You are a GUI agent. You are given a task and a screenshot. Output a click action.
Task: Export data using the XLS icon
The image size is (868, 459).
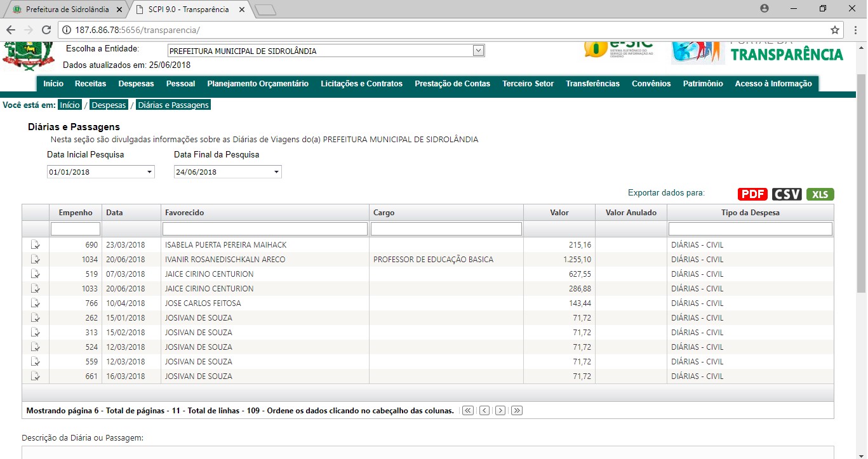820,194
